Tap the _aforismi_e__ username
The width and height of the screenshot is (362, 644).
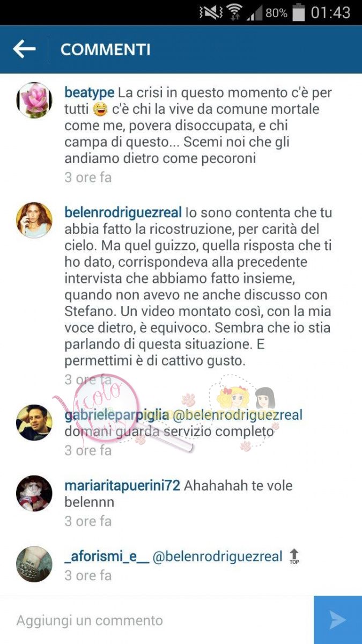coord(107,557)
